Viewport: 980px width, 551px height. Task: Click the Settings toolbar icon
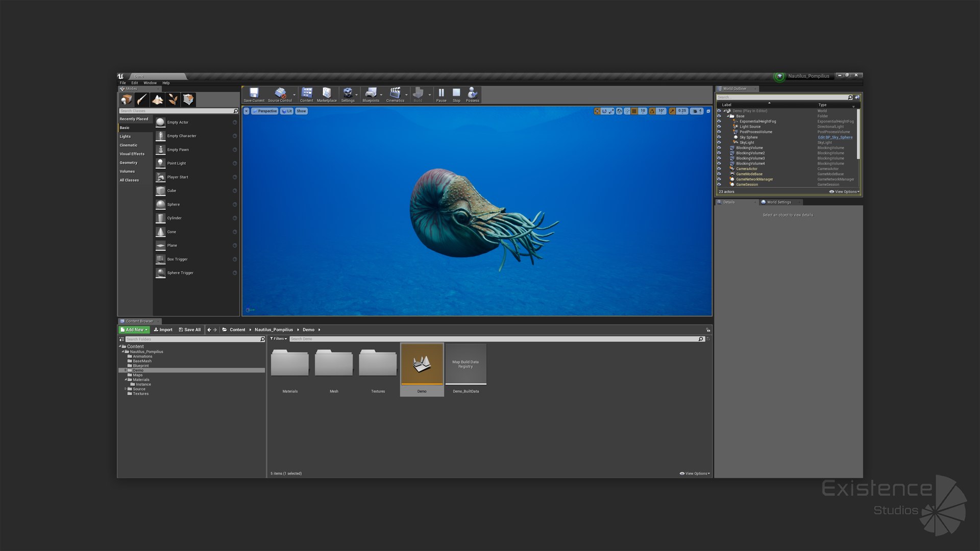click(x=348, y=95)
